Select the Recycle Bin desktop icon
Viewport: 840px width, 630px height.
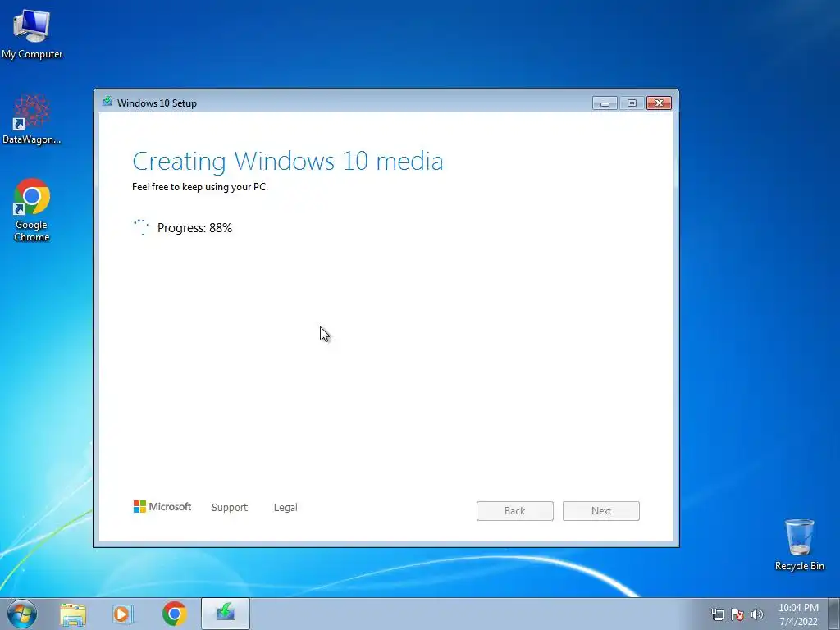[x=799, y=545]
